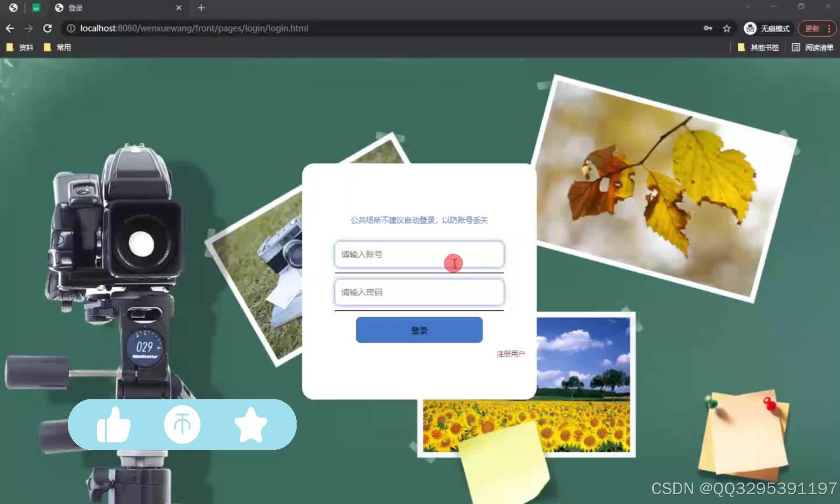Image resolution: width=840 pixels, height=504 pixels.
Task: Click the star favorite icon in overlay
Action: pyautogui.click(x=251, y=425)
